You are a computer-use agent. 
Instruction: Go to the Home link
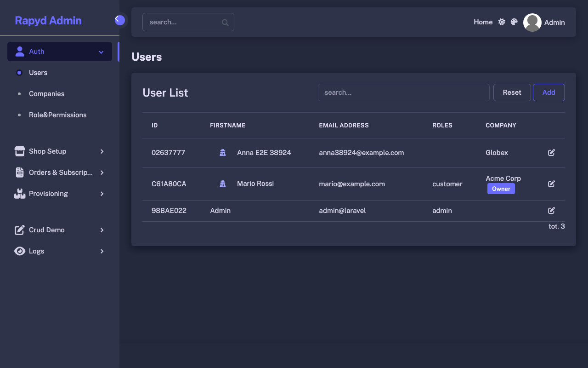pyautogui.click(x=483, y=22)
